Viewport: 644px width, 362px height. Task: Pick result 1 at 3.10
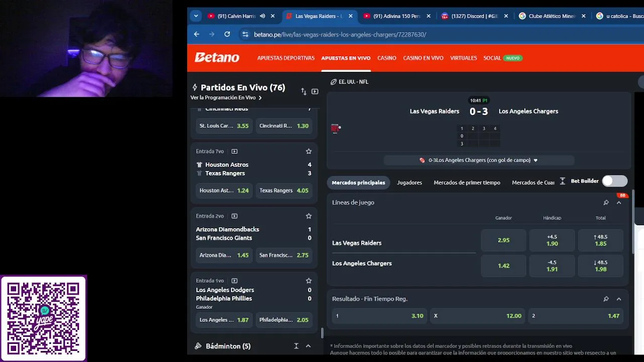pos(379,316)
